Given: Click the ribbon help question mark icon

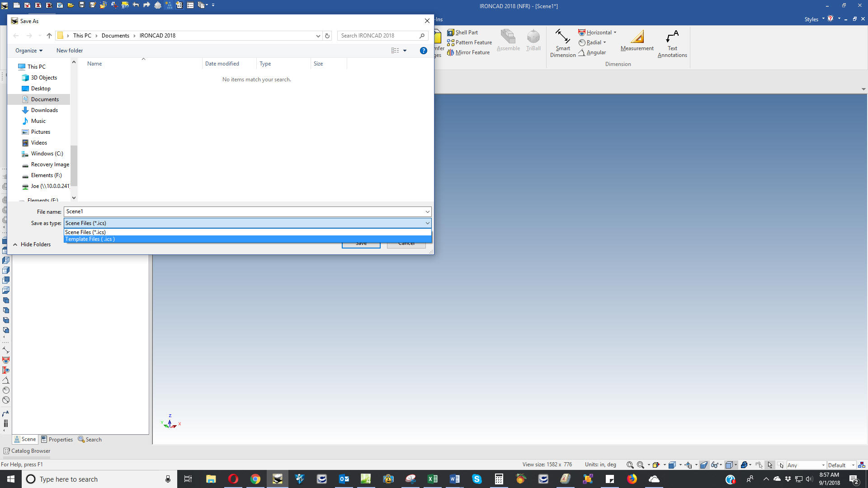Looking at the screenshot, I should (x=830, y=19).
